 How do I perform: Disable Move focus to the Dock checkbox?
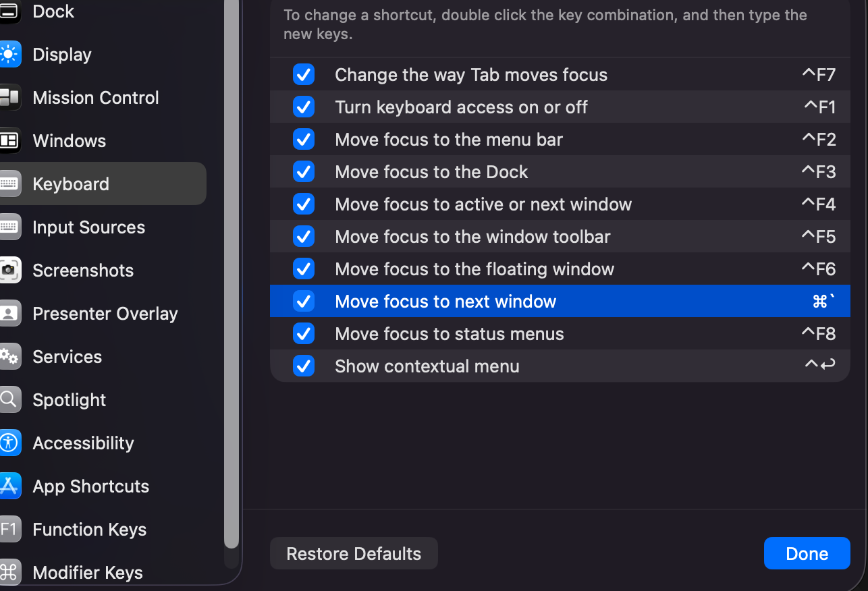(x=304, y=172)
